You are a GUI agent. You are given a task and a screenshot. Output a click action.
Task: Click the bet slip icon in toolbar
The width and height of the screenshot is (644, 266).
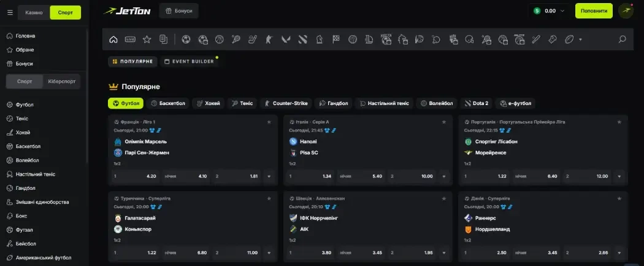pyautogui.click(x=163, y=39)
